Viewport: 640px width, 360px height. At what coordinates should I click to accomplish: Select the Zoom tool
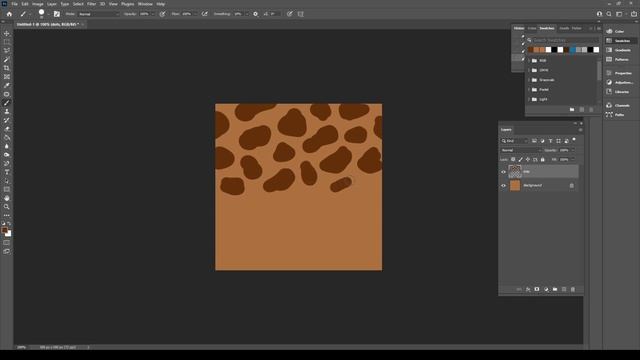7,207
